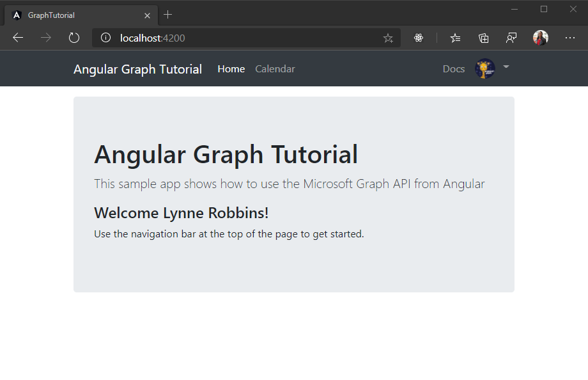Reload the localhost page
588x380 pixels.
click(74, 38)
